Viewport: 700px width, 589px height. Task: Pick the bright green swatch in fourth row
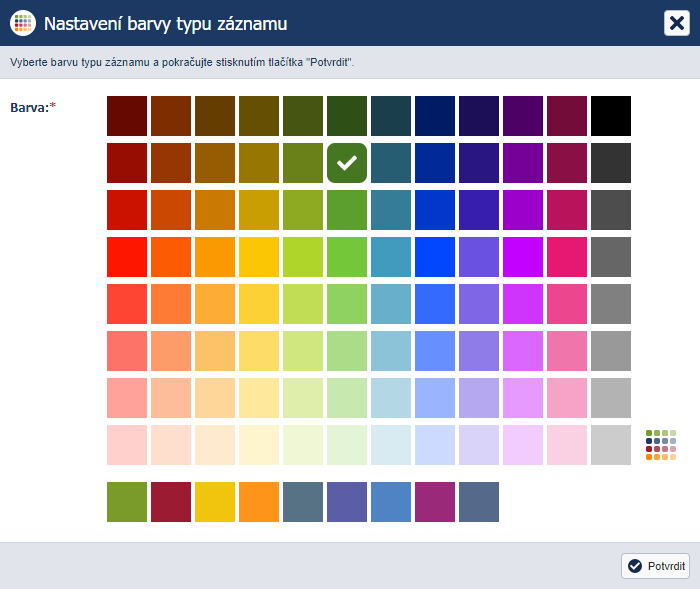pyautogui.click(x=347, y=257)
